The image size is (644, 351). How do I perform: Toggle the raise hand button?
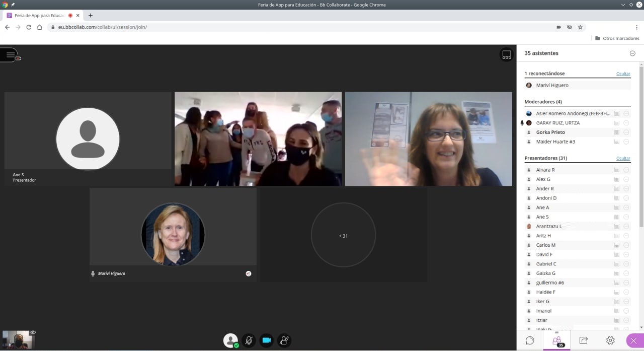pos(284,340)
